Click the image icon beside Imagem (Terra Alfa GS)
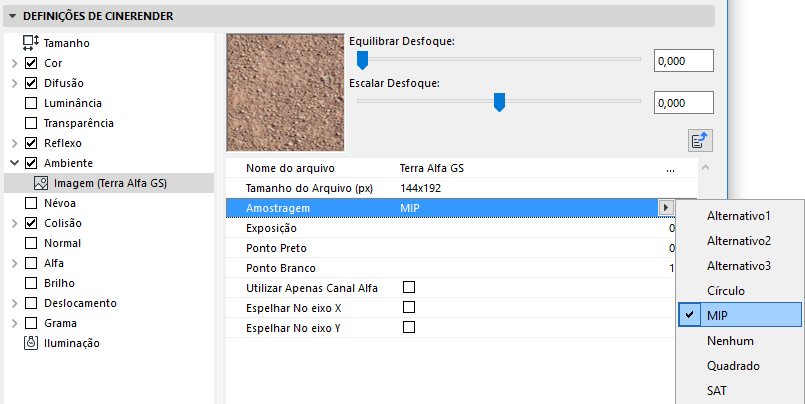This screenshot has width=805, height=404. [41, 183]
